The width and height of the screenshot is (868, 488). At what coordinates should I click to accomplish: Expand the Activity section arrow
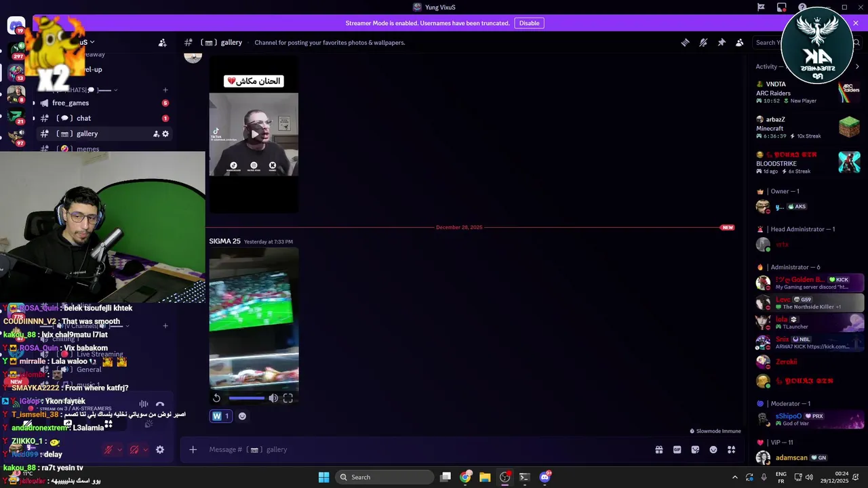coord(857,66)
